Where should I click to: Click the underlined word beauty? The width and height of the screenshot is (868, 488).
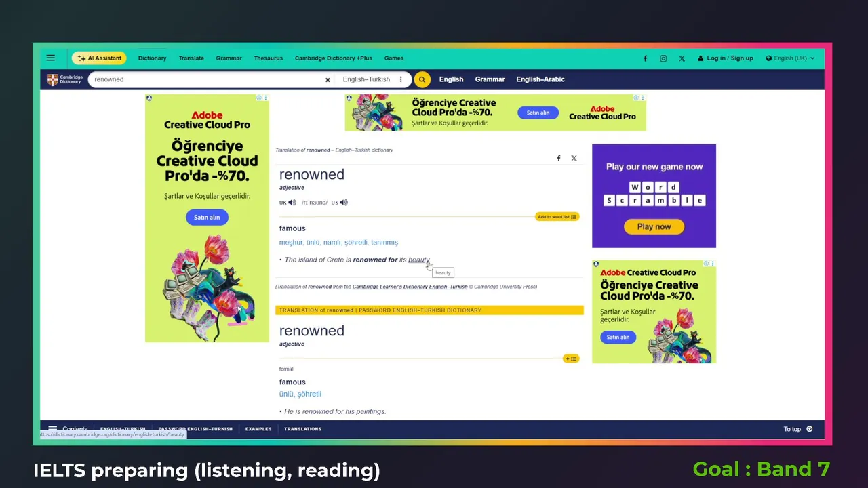point(418,260)
